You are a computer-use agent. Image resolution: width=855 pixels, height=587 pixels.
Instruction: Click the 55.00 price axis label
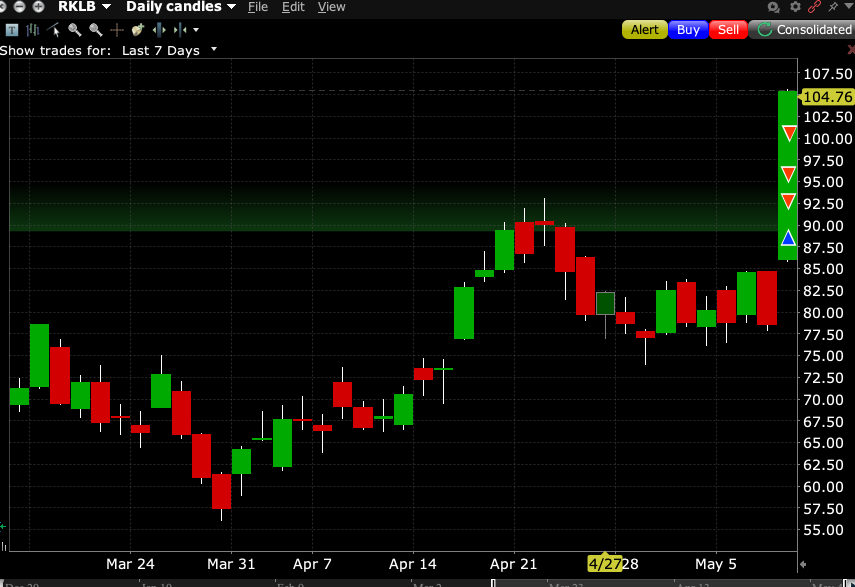click(x=823, y=530)
